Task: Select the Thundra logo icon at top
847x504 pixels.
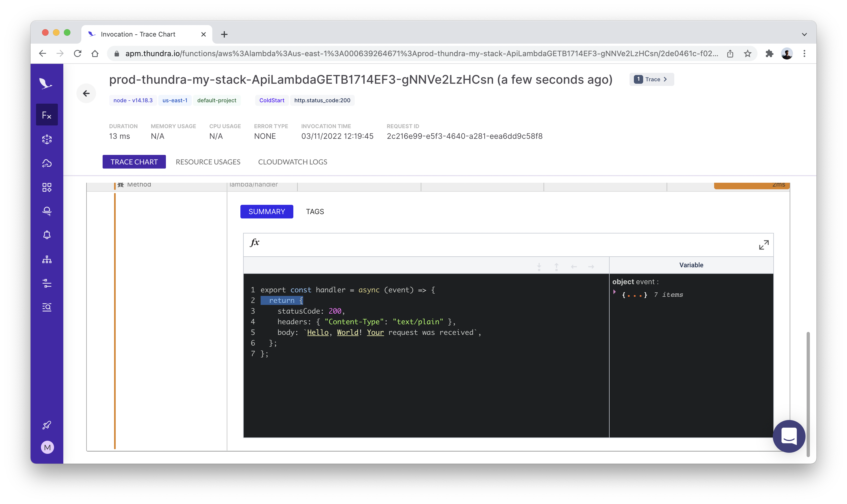Action: click(47, 83)
